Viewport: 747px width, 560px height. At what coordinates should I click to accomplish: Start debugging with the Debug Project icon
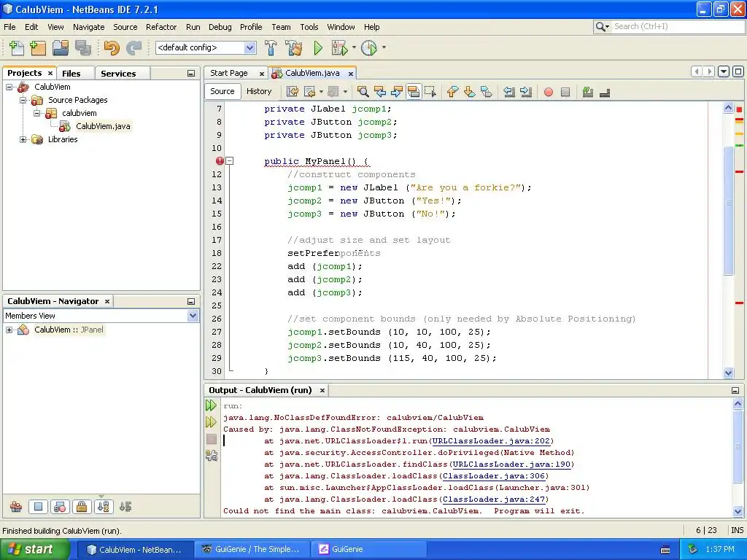coord(340,47)
